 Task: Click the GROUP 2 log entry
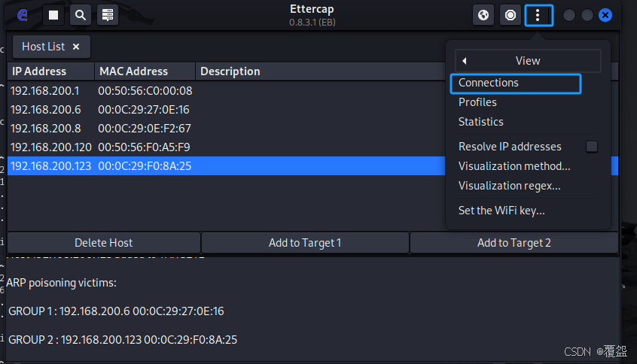[x=123, y=340]
